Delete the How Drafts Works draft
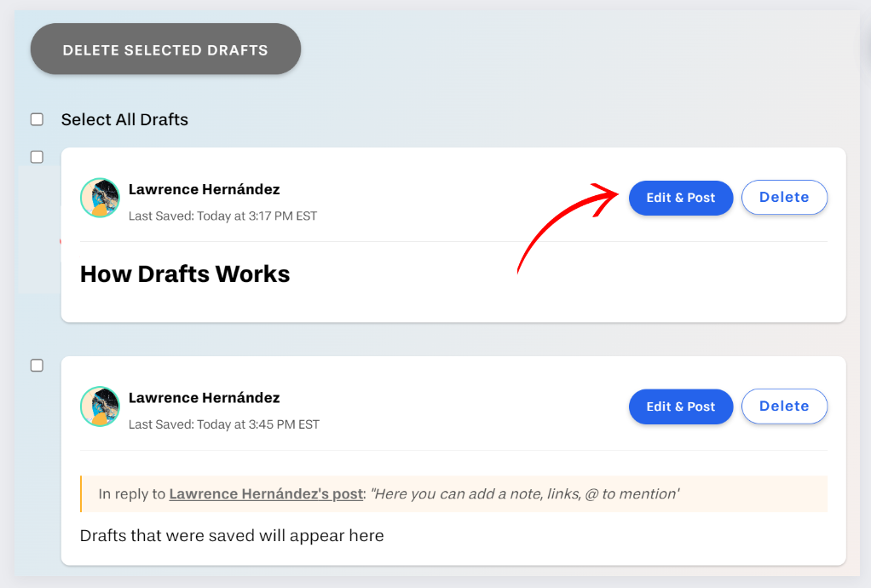Image resolution: width=871 pixels, height=588 pixels. point(784,197)
